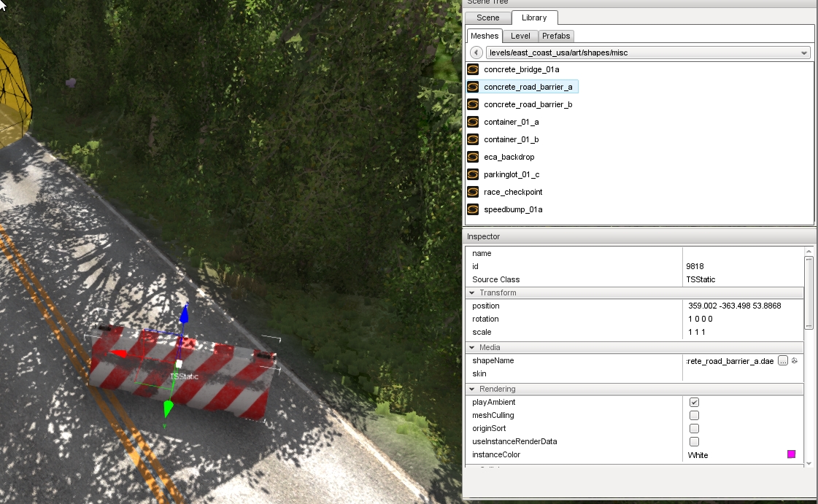
Task: Edit the rotation value 1 0 0 0
Action: (x=743, y=319)
